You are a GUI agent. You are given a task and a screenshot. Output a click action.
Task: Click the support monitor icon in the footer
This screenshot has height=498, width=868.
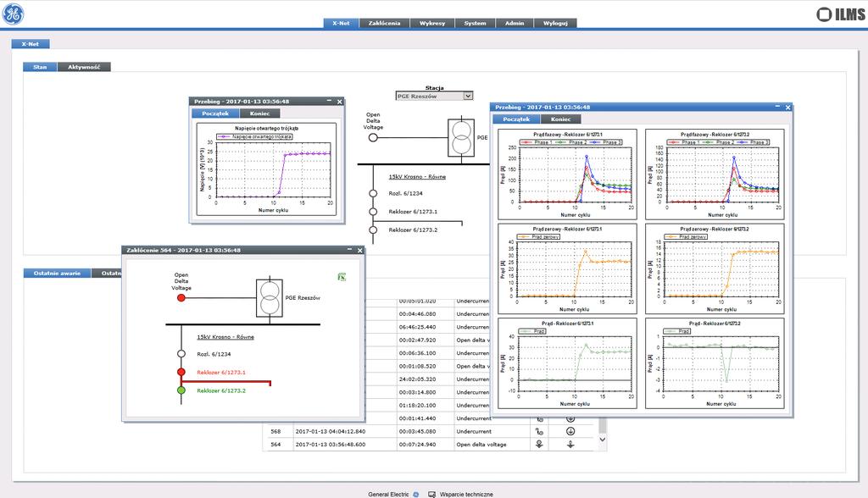431,494
